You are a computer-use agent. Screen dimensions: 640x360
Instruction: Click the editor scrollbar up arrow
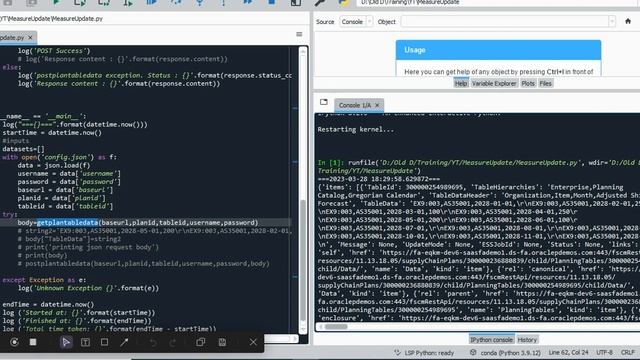point(303,51)
